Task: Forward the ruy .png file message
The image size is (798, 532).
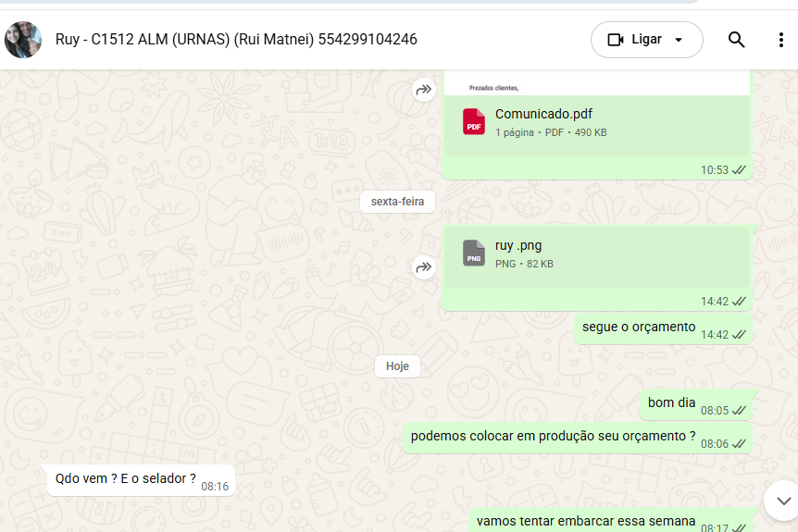Action: click(x=423, y=267)
